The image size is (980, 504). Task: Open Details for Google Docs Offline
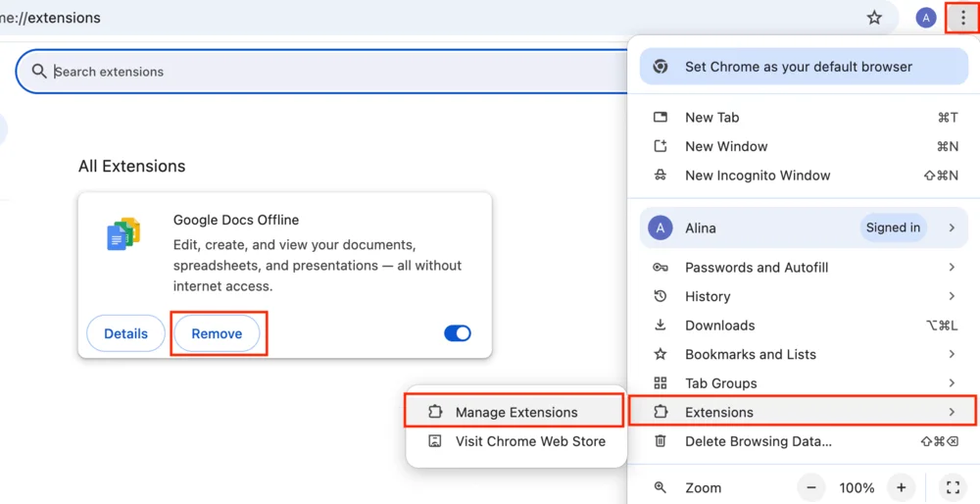coord(125,333)
